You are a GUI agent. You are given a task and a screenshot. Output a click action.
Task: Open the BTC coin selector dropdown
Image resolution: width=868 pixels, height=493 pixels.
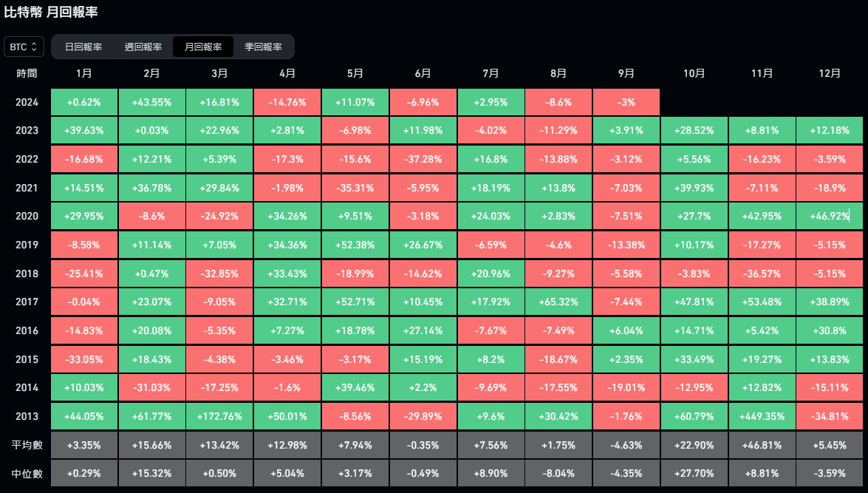[23, 47]
